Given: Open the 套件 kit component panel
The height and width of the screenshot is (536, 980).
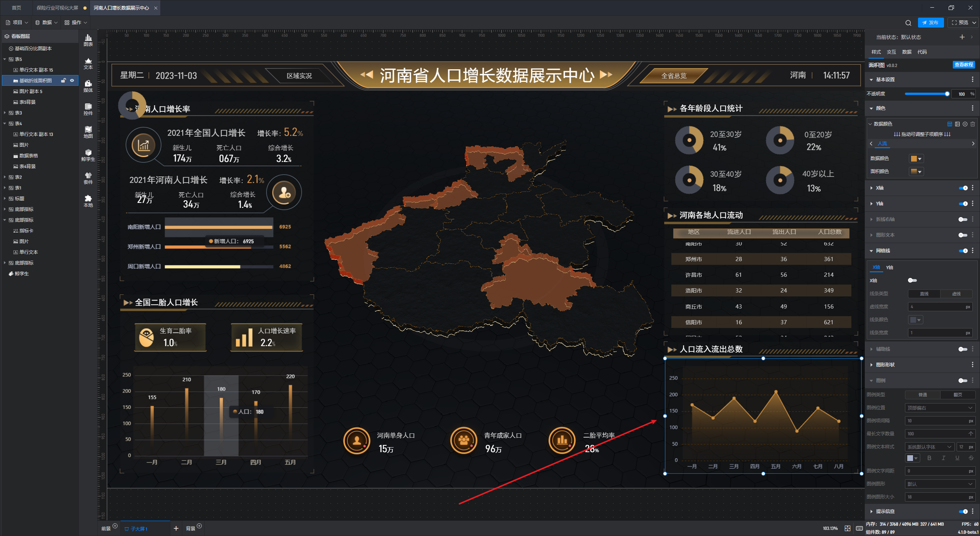Looking at the screenshot, I should click(x=88, y=178).
